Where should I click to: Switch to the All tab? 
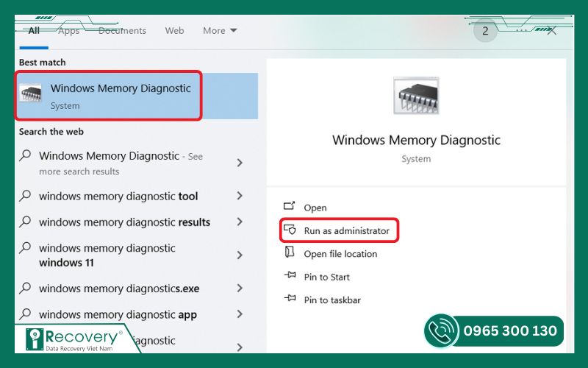point(34,30)
